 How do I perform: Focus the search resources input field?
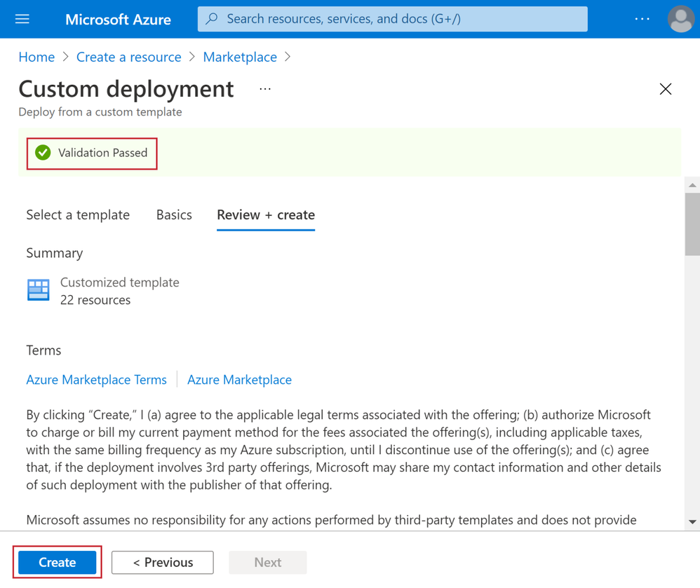point(400,19)
